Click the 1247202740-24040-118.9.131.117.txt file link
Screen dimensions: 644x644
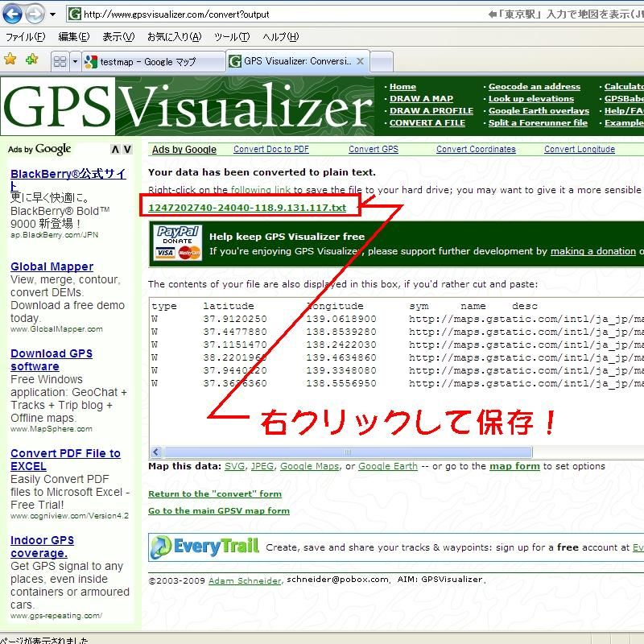(x=247, y=208)
